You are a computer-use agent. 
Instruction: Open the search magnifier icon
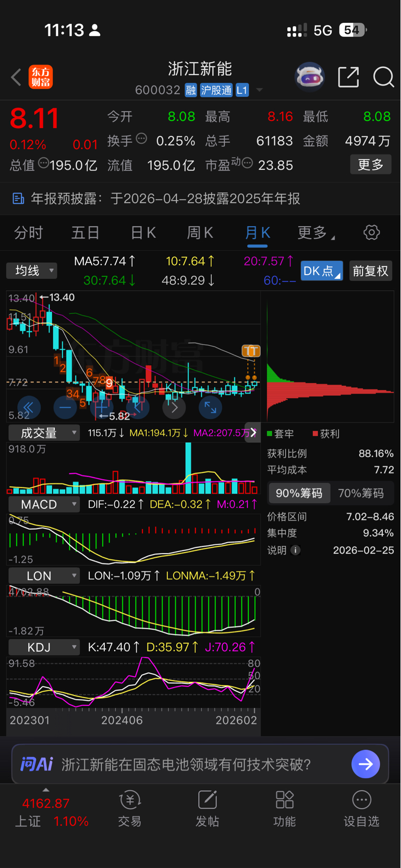coord(384,77)
